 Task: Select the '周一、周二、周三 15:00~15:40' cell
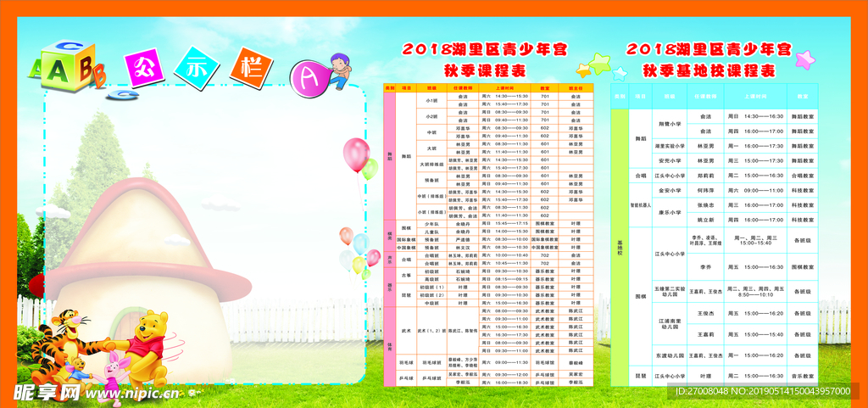pyautogui.click(x=755, y=240)
